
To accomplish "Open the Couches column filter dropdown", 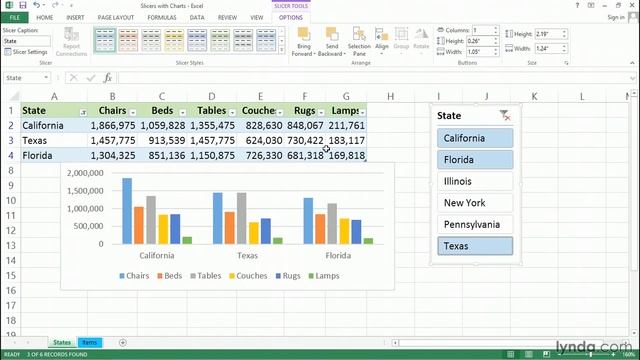I will click(280, 112).
